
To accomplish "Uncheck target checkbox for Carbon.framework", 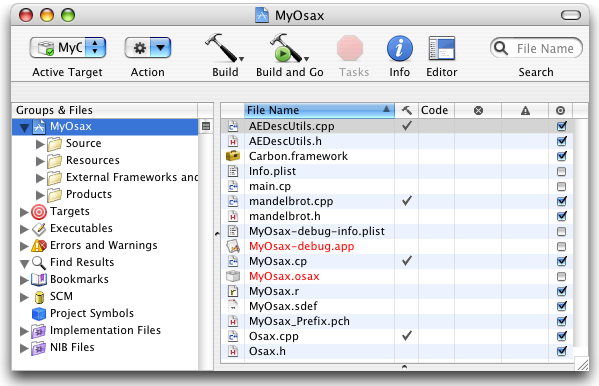I will [x=561, y=156].
